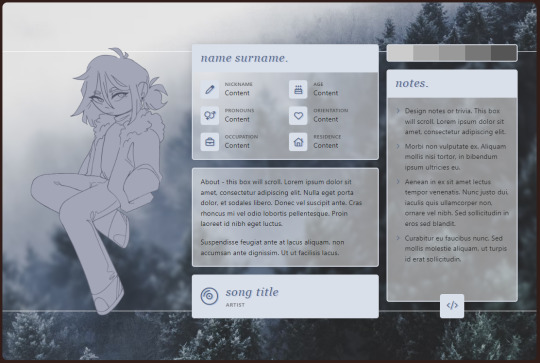Click the note starting 'Curabitur eu faucibus'
The height and width of the screenshot is (363, 540).
(455, 248)
